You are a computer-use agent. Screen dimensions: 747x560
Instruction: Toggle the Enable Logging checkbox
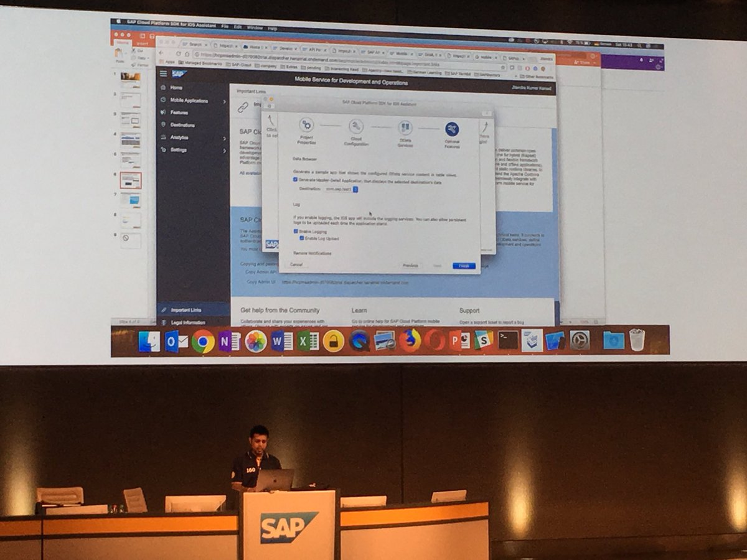tap(296, 231)
